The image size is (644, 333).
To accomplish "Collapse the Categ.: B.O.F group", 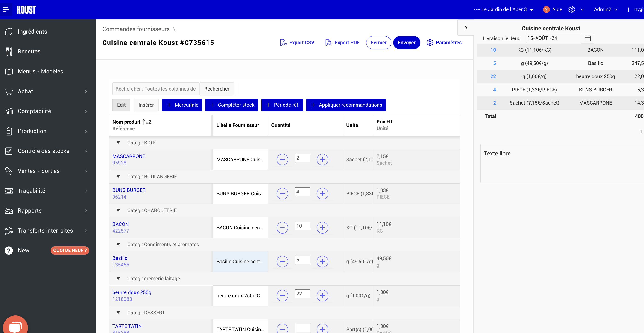I will (118, 143).
